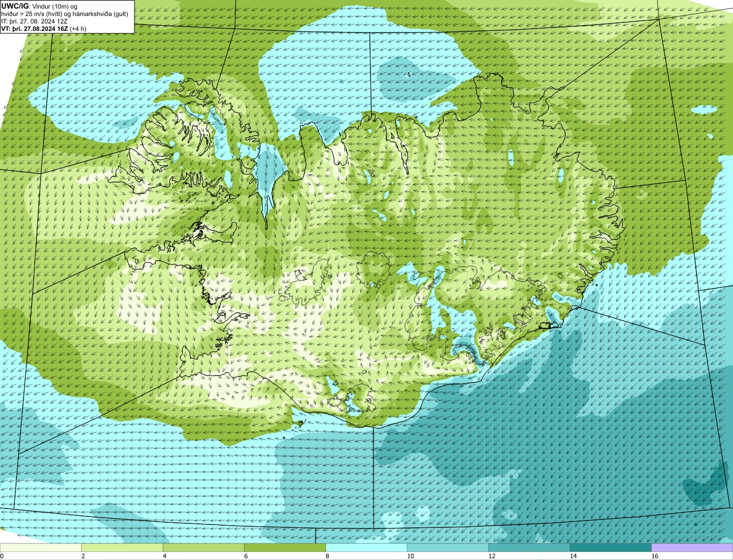
Task: Click the 4–6 m/s green legend swatch
Action: click(203, 548)
